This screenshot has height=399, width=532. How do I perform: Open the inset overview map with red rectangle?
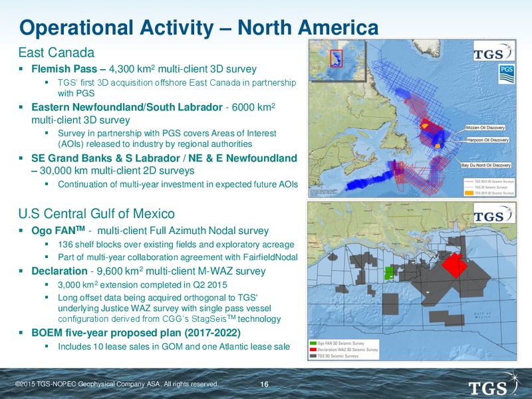[338, 61]
